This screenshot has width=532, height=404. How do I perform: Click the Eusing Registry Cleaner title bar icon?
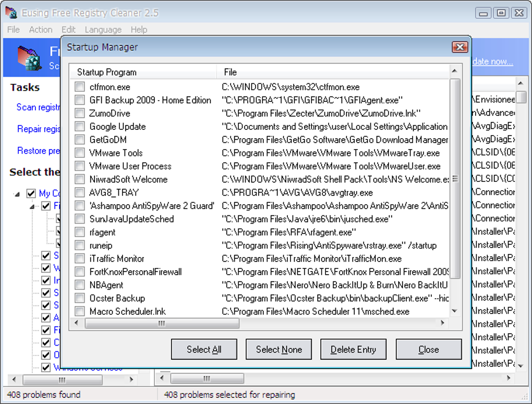[x=11, y=13]
